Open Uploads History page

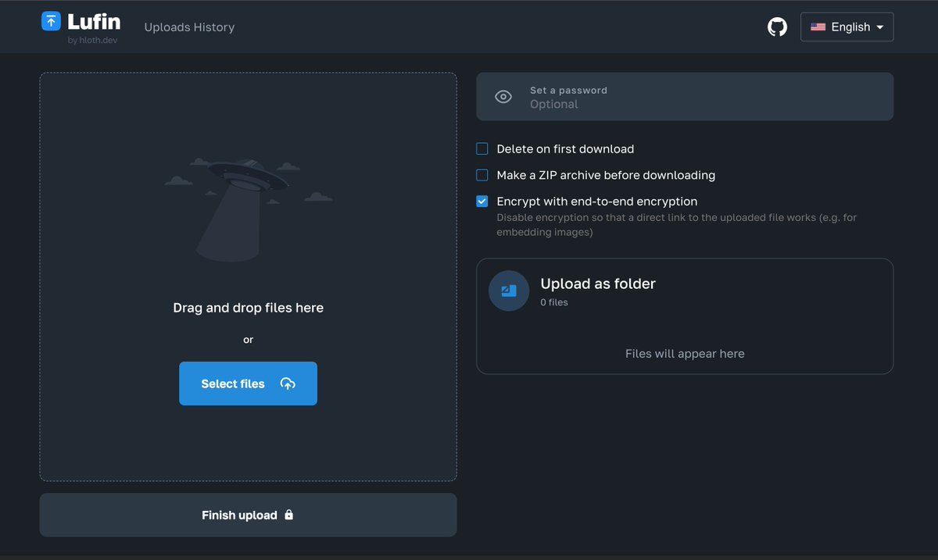pyautogui.click(x=189, y=27)
